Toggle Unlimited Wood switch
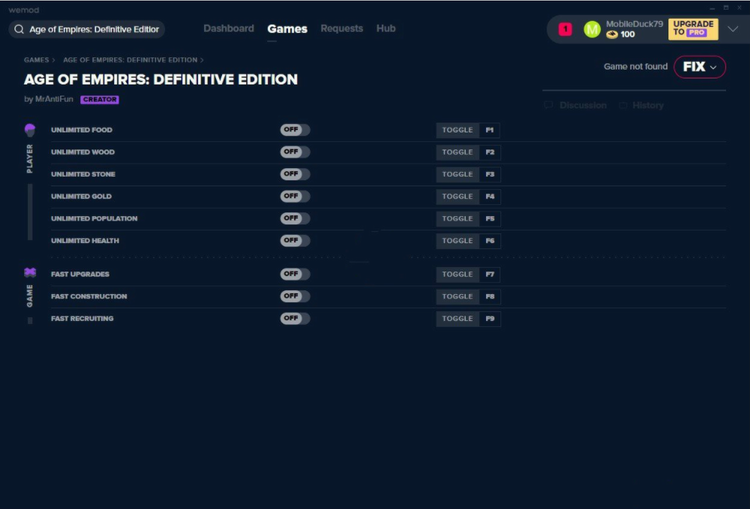This screenshot has width=750, height=509. (295, 152)
